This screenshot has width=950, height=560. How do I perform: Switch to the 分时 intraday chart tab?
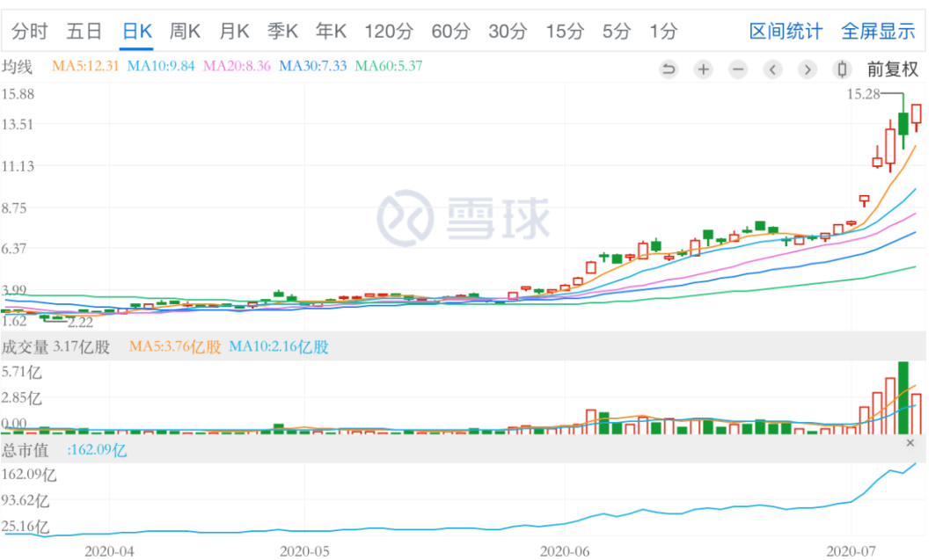point(29,31)
